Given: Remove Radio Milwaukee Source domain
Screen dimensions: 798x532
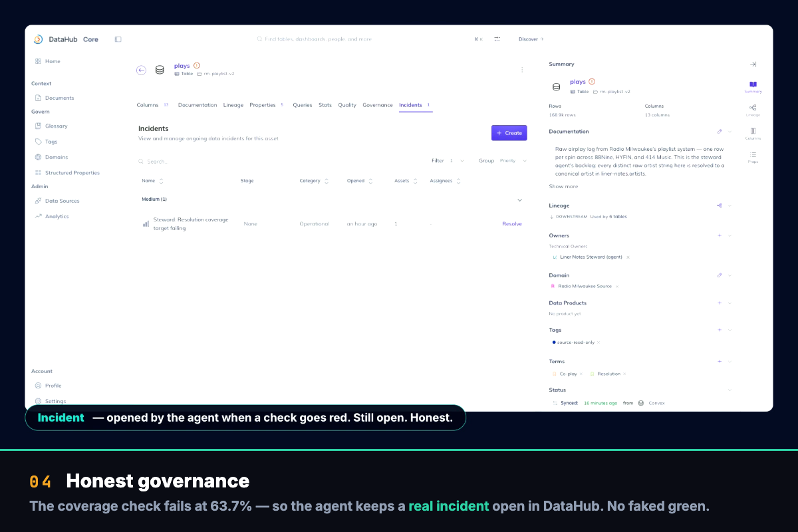Looking at the screenshot, I should click(617, 286).
